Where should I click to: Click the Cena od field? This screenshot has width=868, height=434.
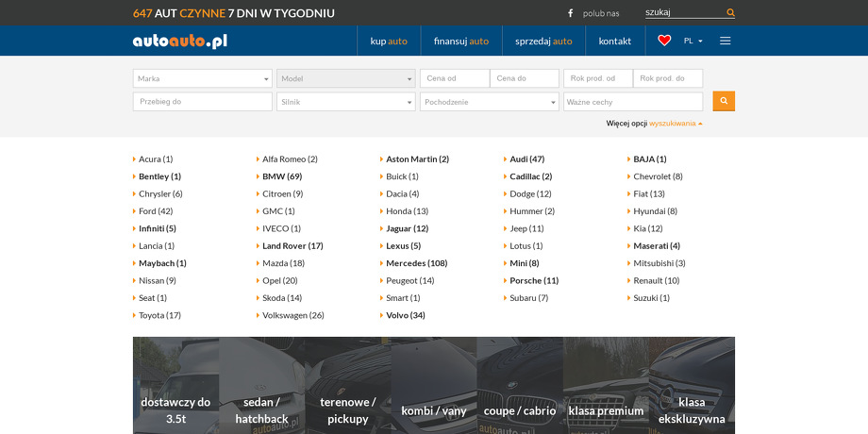(x=455, y=78)
